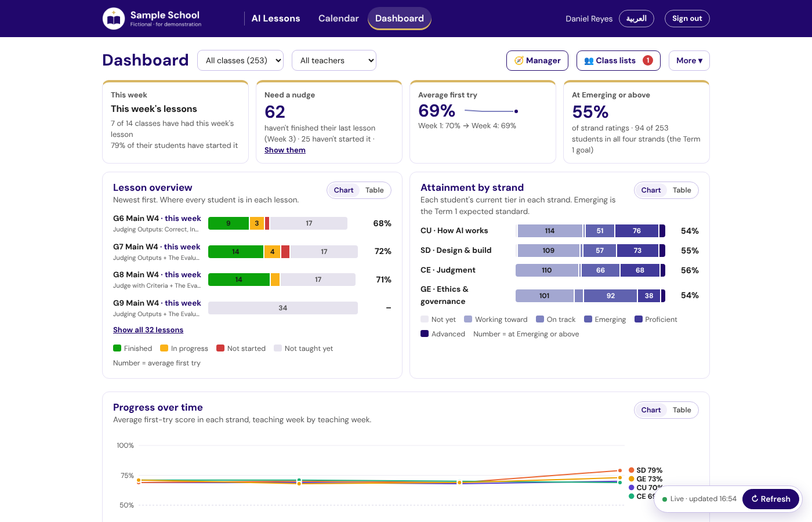Click the GE strand bar segment showing 92
812x522 pixels.
611,296
